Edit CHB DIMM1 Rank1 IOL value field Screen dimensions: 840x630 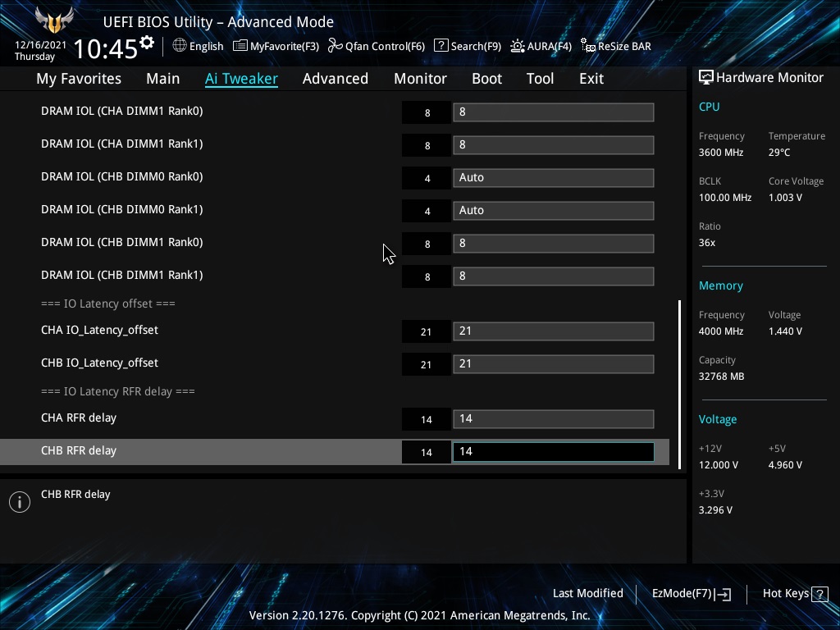tap(554, 276)
